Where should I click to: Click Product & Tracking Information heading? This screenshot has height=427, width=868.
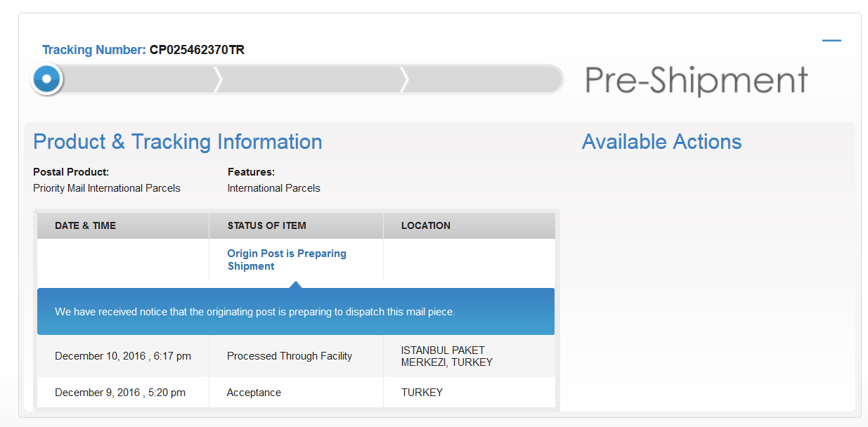click(x=178, y=142)
